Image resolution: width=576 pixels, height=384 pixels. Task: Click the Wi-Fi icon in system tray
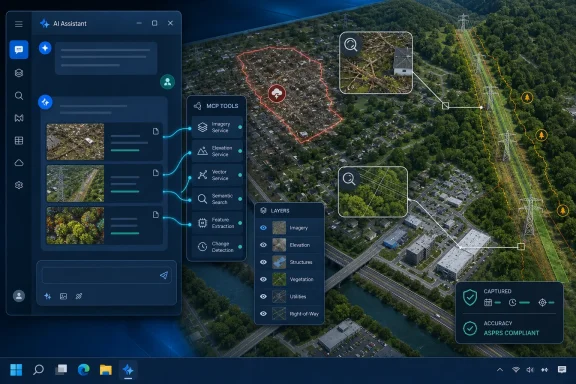click(516, 370)
